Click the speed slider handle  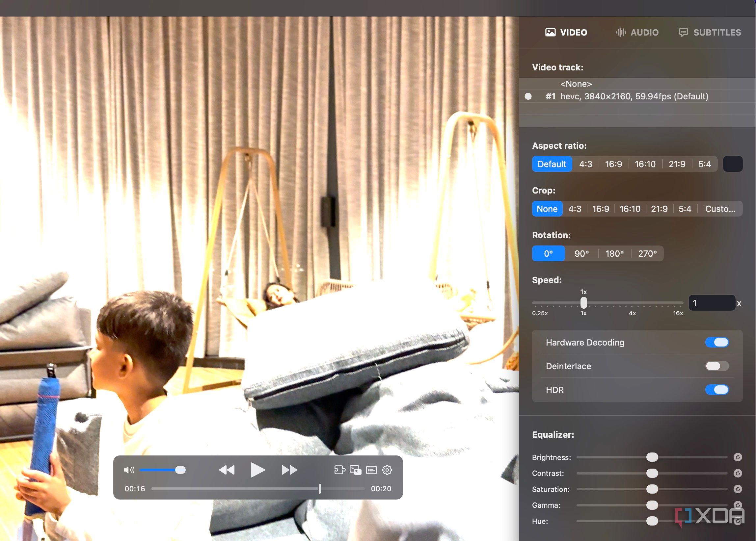(x=584, y=303)
